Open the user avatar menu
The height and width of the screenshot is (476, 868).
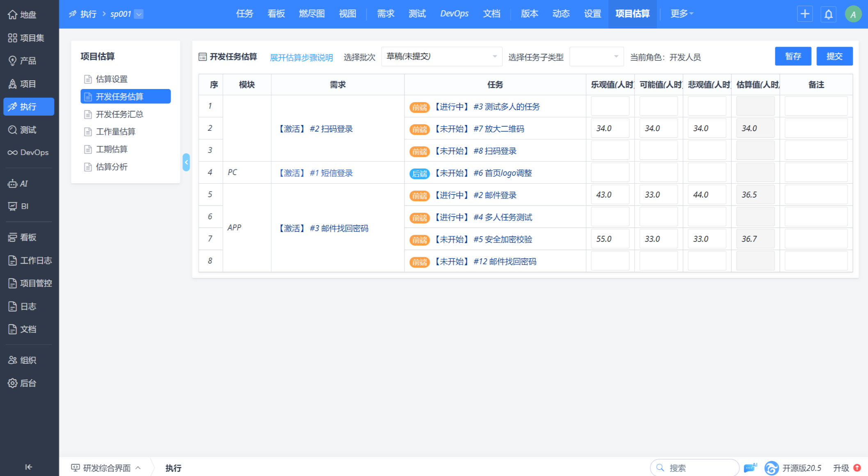tap(853, 14)
